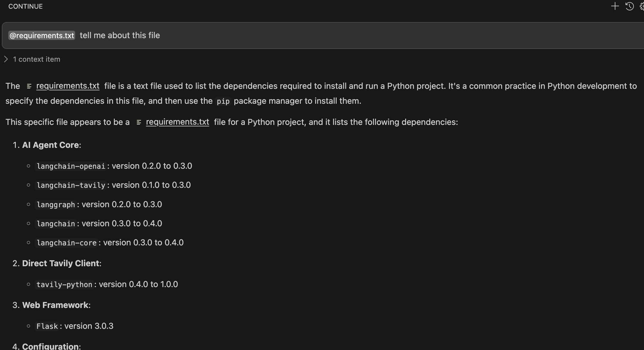Click file icon beside second requirements.txt link

click(x=139, y=122)
